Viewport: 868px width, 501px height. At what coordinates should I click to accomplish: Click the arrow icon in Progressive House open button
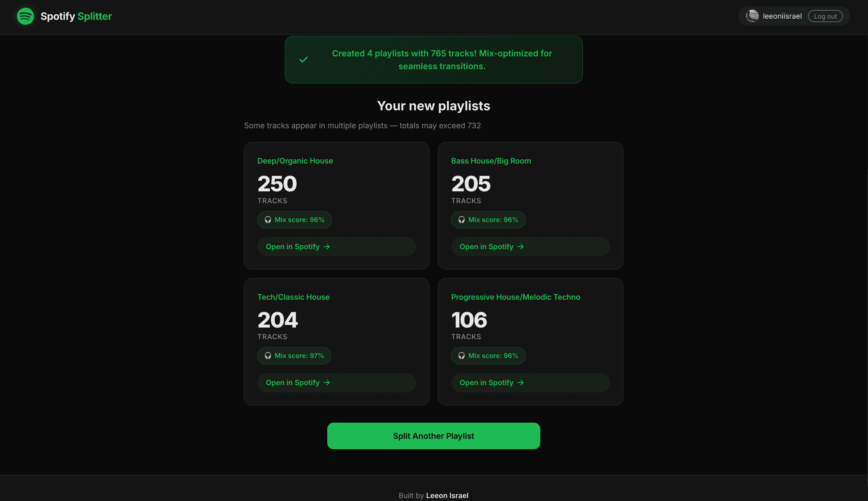pos(521,382)
